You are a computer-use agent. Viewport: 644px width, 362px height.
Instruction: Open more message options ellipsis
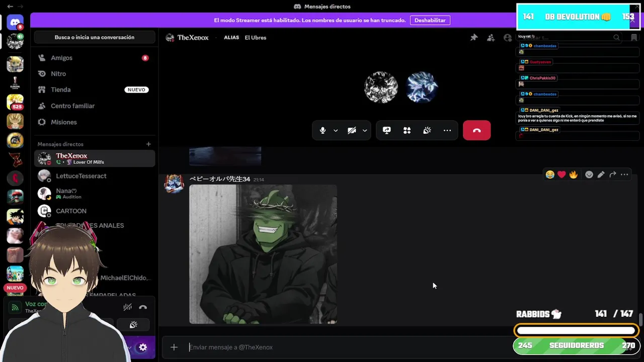(624, 174)
